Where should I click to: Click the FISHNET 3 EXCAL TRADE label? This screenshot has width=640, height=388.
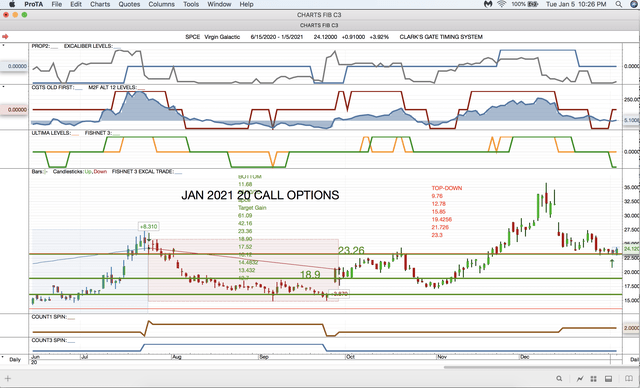tap(143, 172)
